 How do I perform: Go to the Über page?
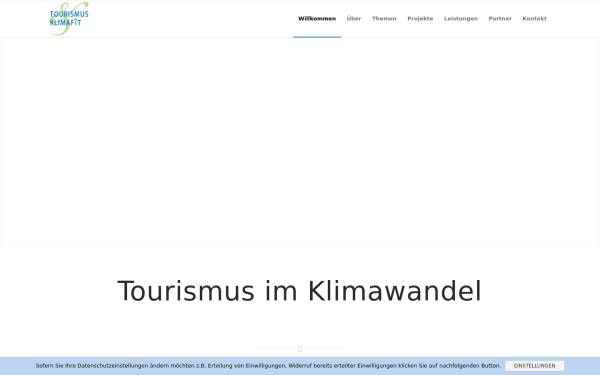[x=354, y=19]
